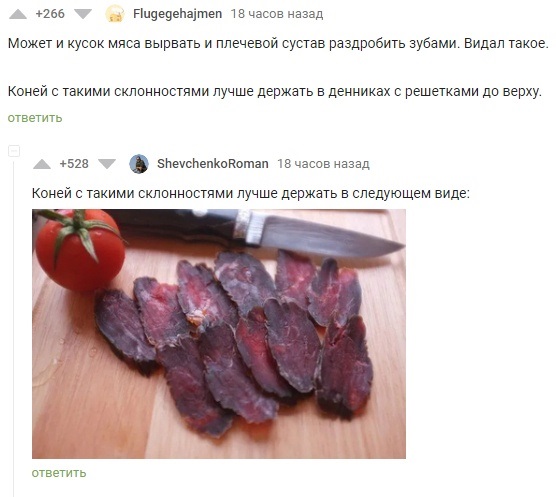Screen dimensions: 556x497
Task: Downvote ShevchenkoRoman's reply
Action: click(107, 164)
